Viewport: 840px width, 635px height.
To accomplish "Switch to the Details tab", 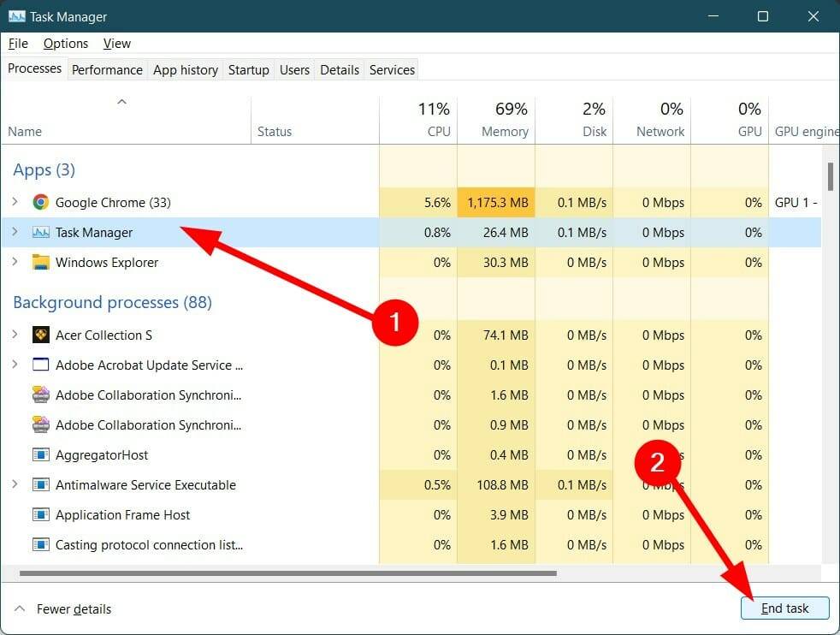I will pos(339,69).
